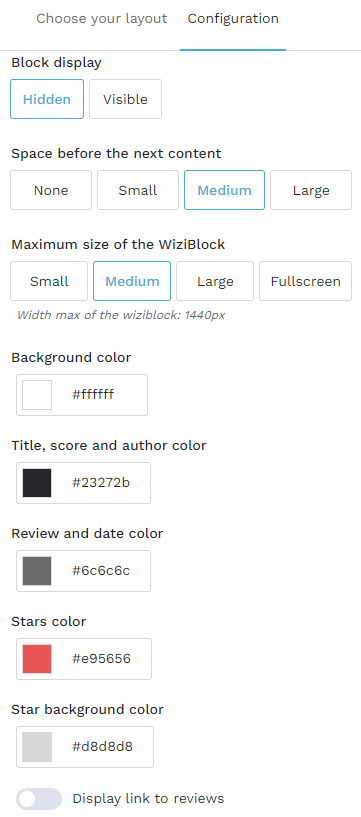Choose Large space before the next content
This screenshot has width=361, height=817.
pyautogui.click(x=311, y=190)
